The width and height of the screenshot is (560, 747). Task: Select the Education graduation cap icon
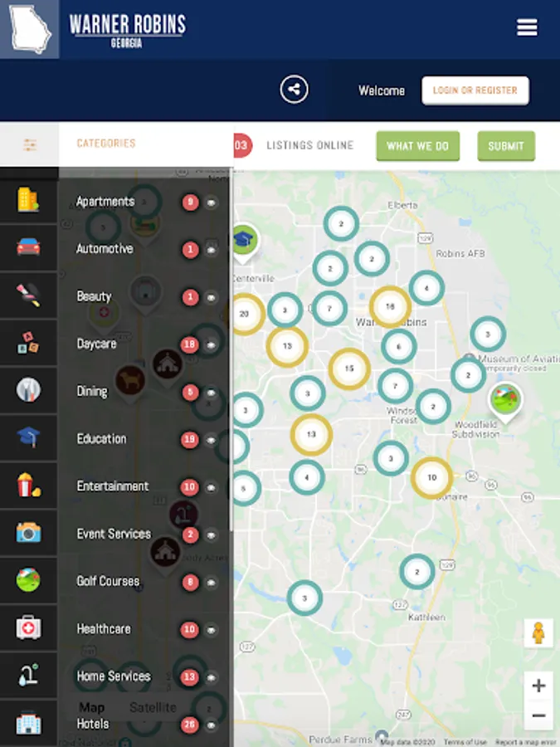click(x=28, y=437)
